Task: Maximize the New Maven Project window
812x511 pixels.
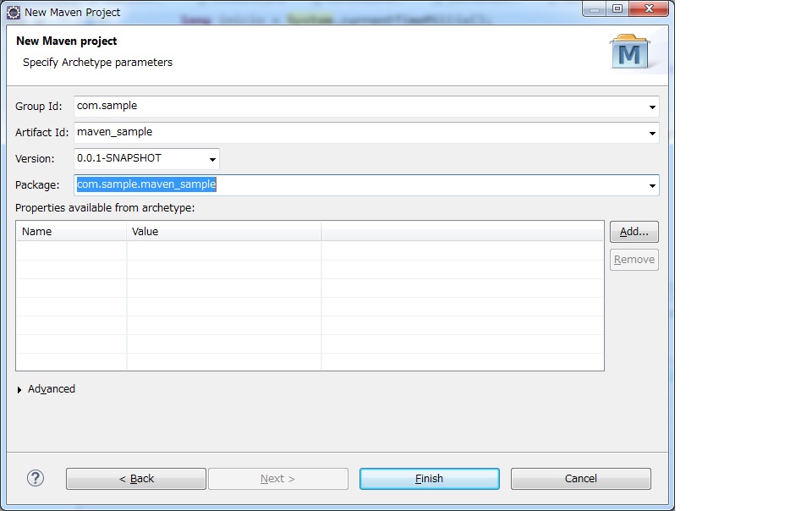Action: coord(617,8)
